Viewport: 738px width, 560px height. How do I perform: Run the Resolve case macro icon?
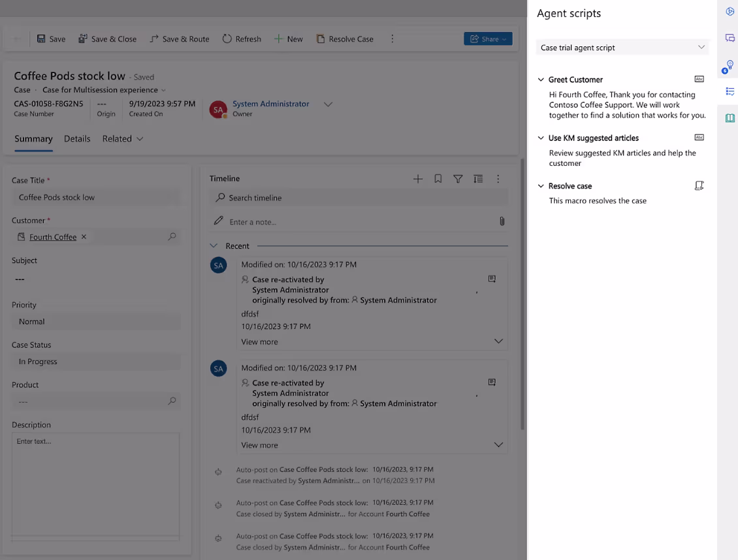(699, 186)
